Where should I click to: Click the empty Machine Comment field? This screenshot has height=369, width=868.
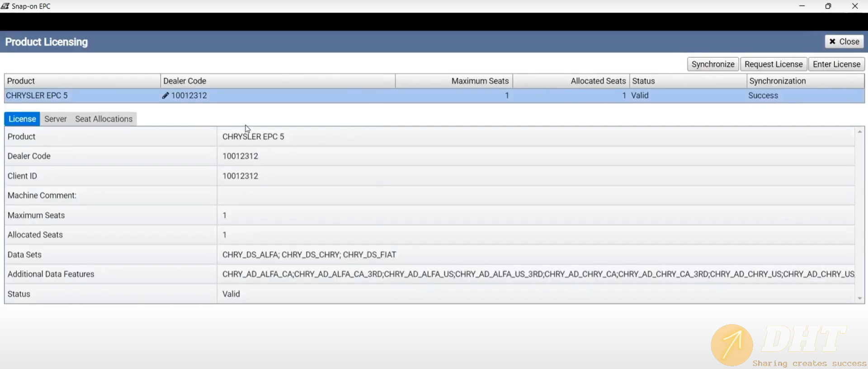[x=536, y=195]
